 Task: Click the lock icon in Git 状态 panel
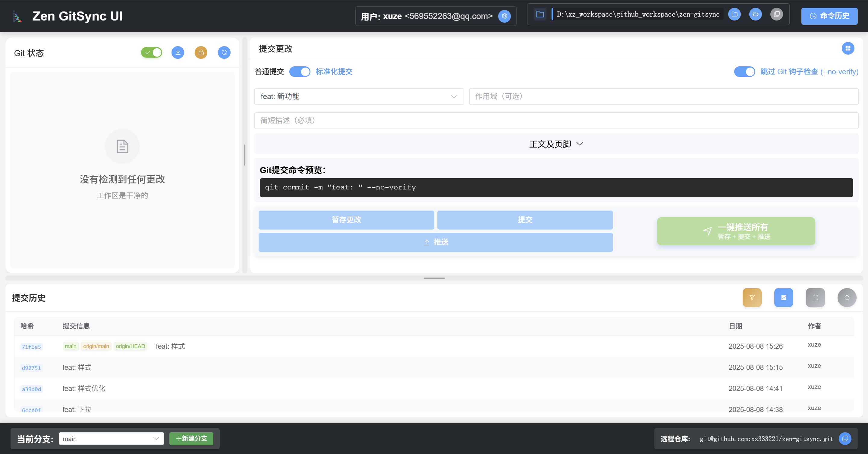point(201,52)
